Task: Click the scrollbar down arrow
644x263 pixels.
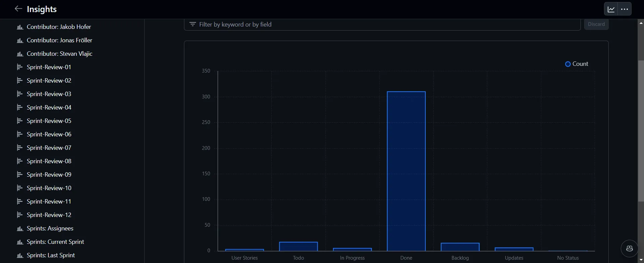Action: 641,260
